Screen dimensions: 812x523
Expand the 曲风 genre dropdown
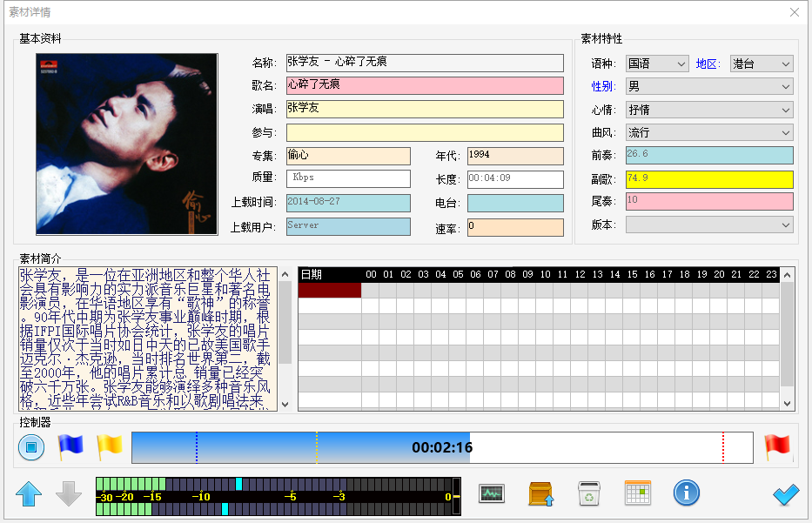coord(709,132)
